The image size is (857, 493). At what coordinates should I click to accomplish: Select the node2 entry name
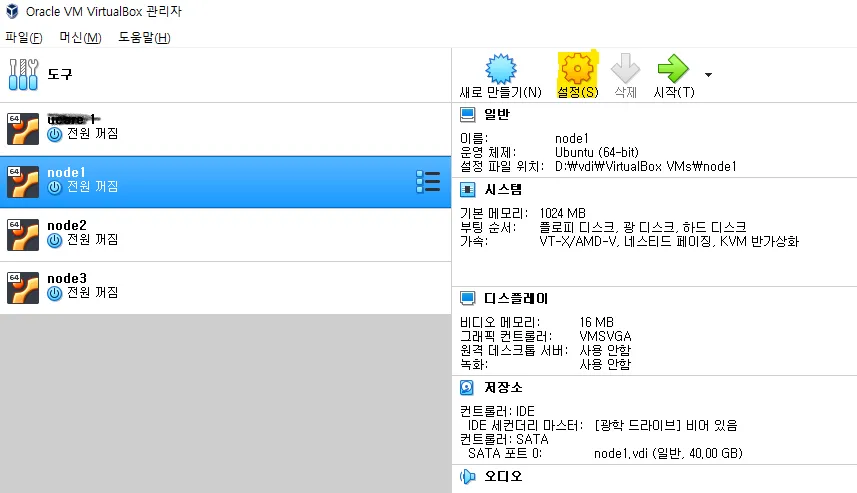(x=67, y=225)
